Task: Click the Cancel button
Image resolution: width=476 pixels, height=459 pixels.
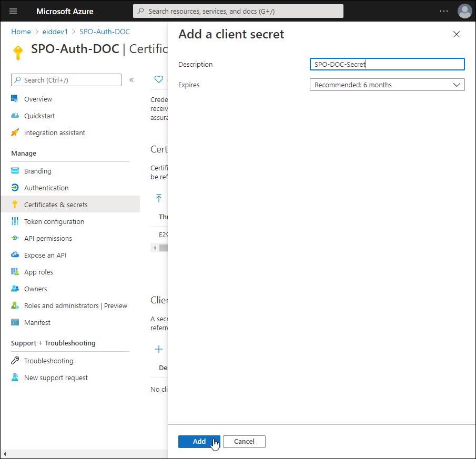Action: [244, 442]
